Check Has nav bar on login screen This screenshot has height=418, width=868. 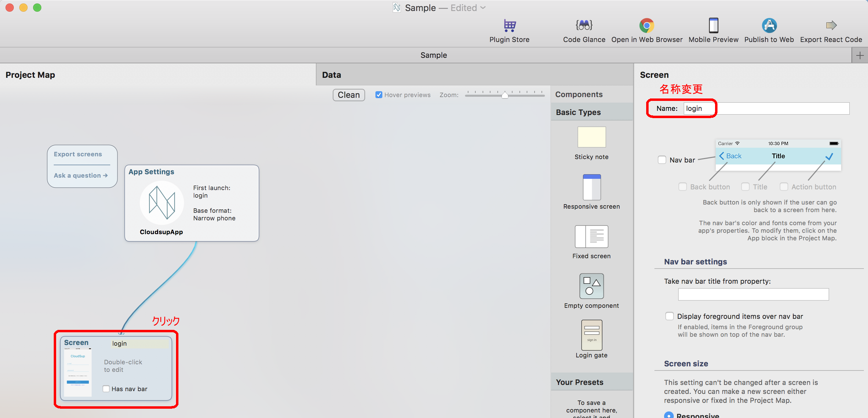pyautogui.click(x=106, y=389)
